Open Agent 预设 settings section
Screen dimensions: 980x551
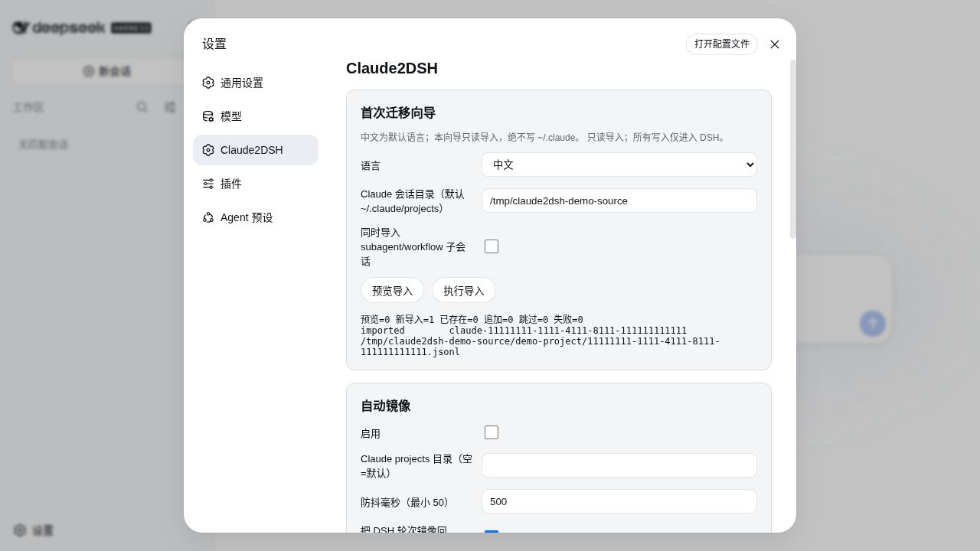256,217
